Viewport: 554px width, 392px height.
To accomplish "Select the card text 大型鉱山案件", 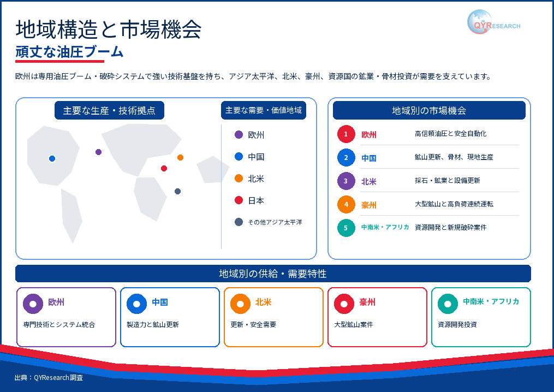I will pyautogui.click(x=354, y=324).
